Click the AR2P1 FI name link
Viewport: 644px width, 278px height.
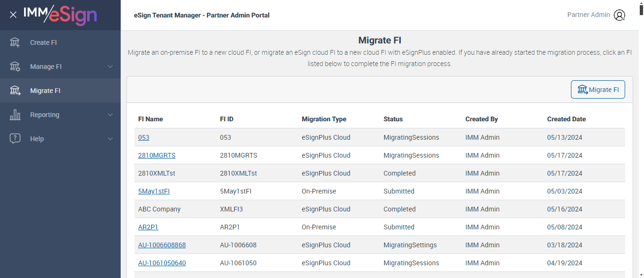point(148,227)
